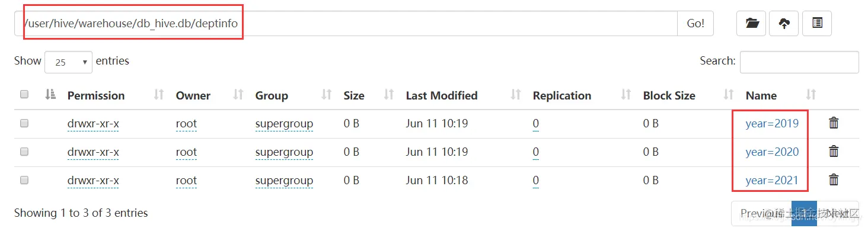Click the directory path input field

tap(346, 24)
